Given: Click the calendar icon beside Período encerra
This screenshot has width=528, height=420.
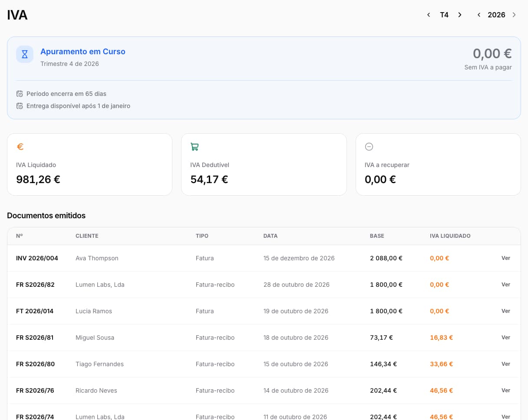Looking at the screenshot, I should (x=20, y=94).
